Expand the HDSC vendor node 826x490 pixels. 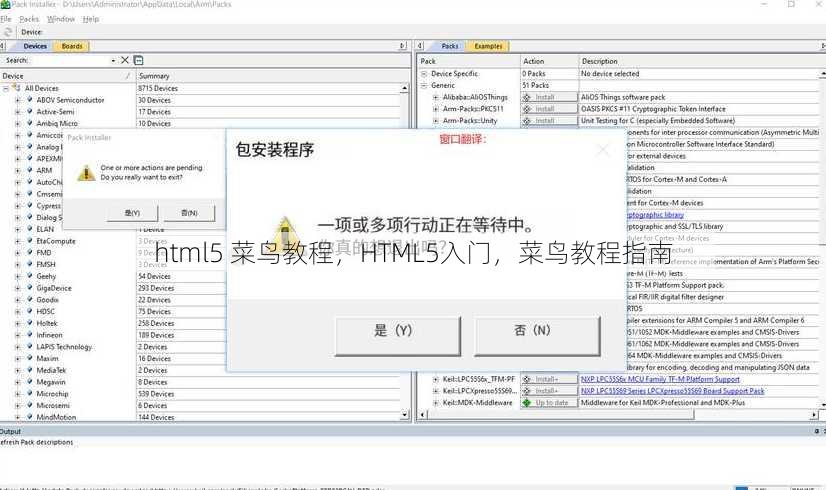coord(17,311)
